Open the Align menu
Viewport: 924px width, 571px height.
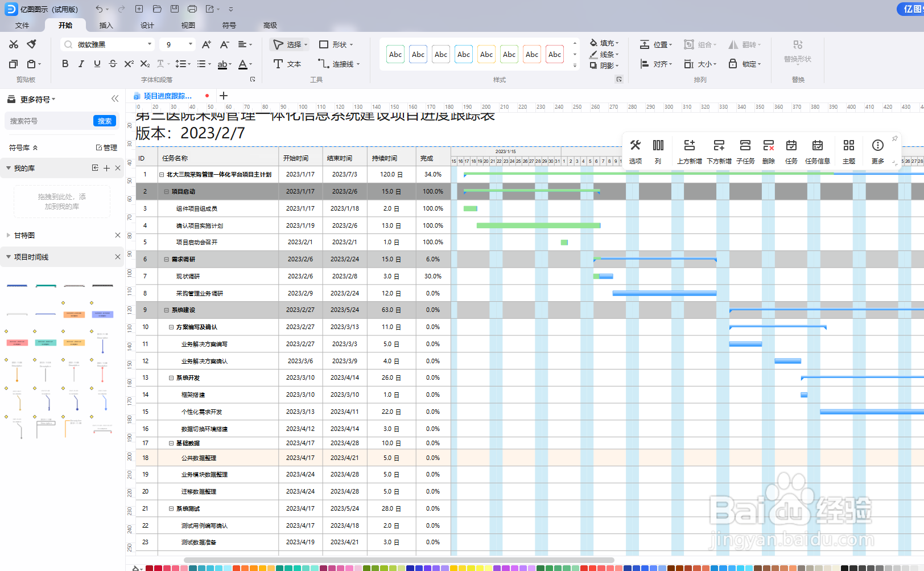tap(656, 64)
